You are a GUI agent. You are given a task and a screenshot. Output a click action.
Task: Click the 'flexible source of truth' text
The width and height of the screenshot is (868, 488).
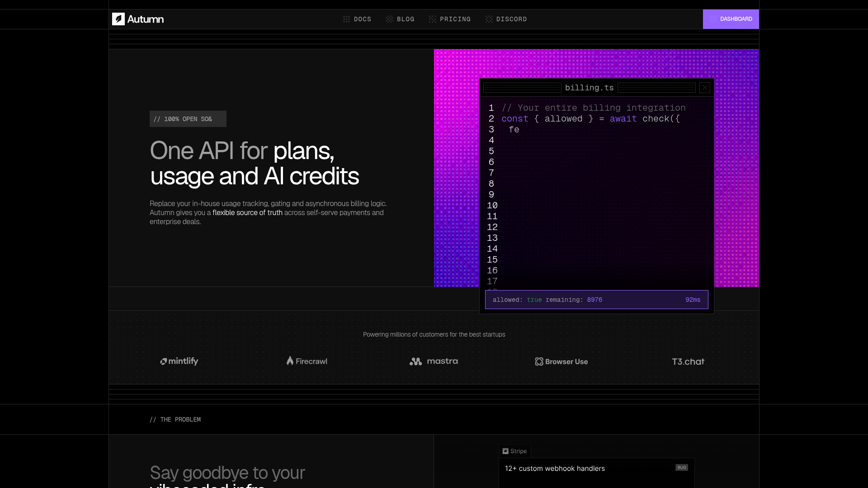pos(247,212)
